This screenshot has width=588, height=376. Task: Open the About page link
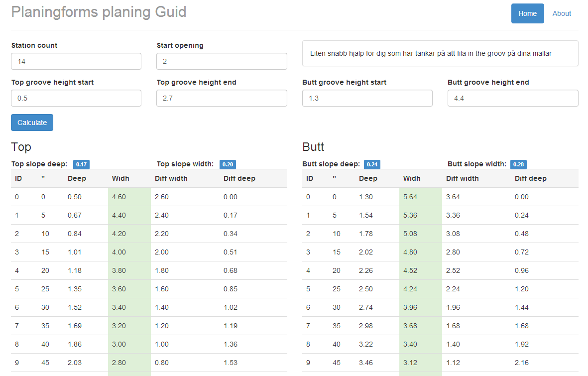tap(562, 13)
